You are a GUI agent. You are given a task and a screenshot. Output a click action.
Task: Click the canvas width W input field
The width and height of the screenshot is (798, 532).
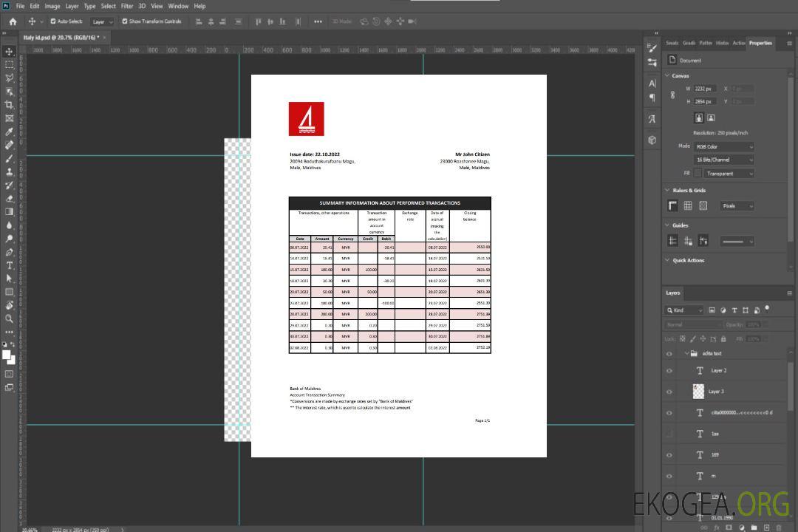click(x=705, y=89)
